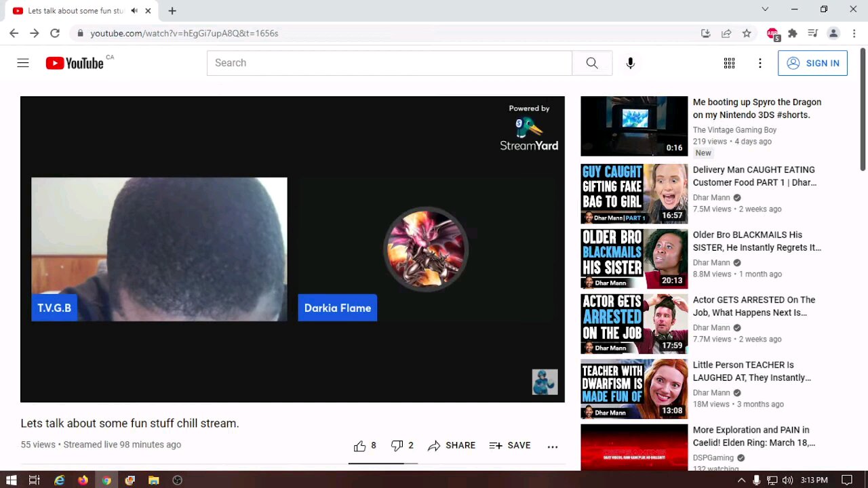Image resolution: width=868 pixels, height=488 pixels.
Task: Share this page icon in address bar
Action: 726,33
